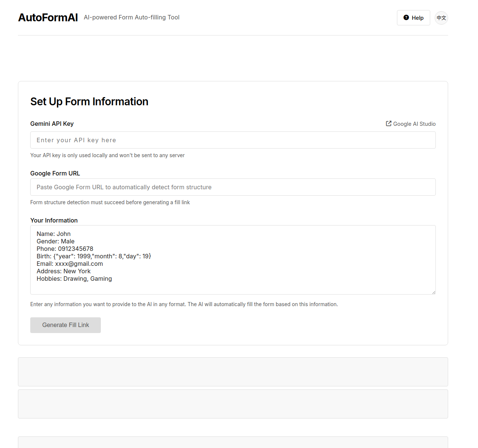Focus the Gemini API Key input field

click(233, 140)
